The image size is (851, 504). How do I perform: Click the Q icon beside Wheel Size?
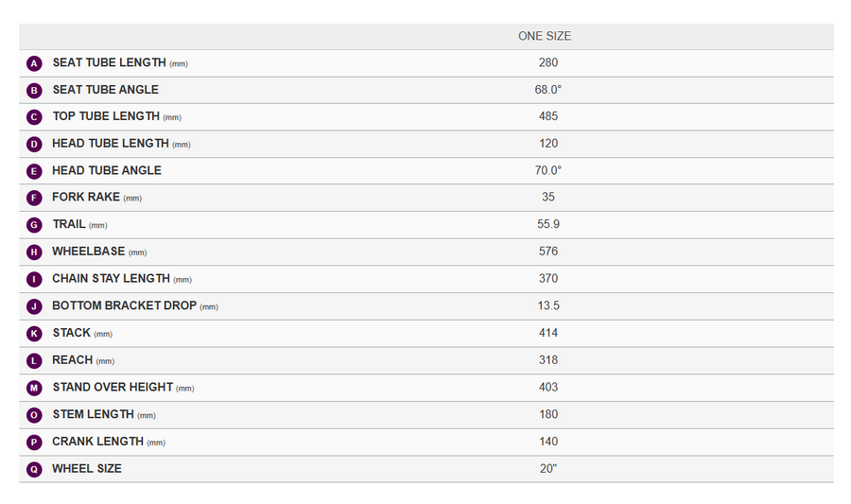(x=34, y=469)
